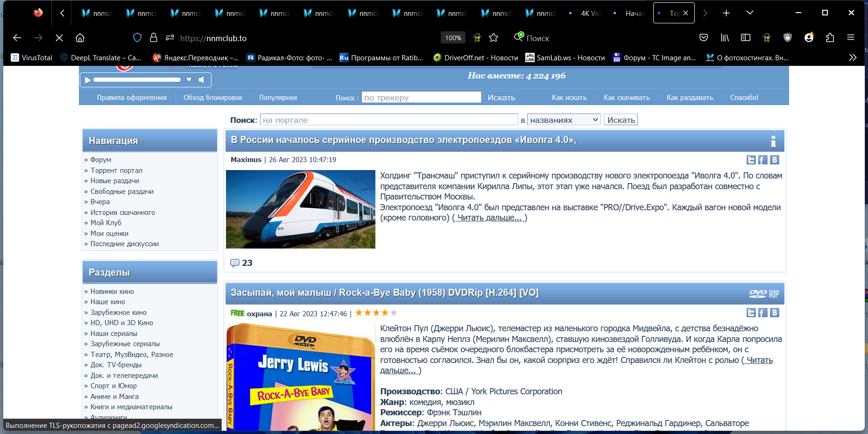Toggle the Firefox sidebar view
Image resolution: width=868 pixels, height=434 pixels.
click(746, 38)
